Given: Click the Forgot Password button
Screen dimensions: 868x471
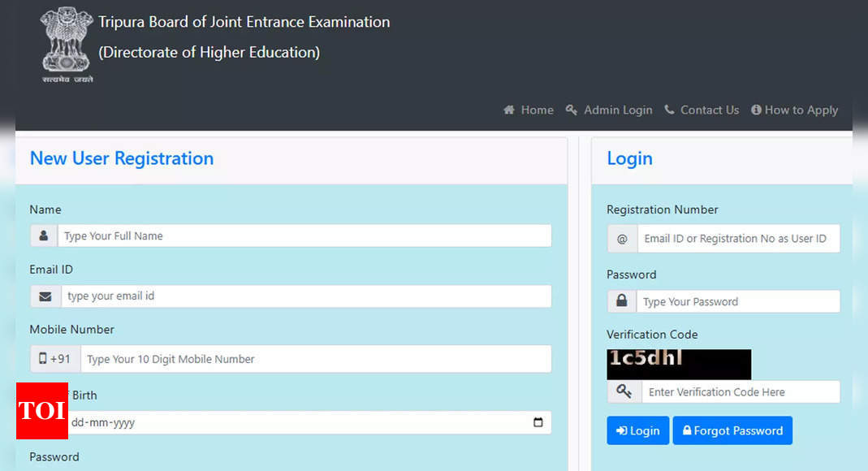Looking at the screenshot, I should coord(732,430).
